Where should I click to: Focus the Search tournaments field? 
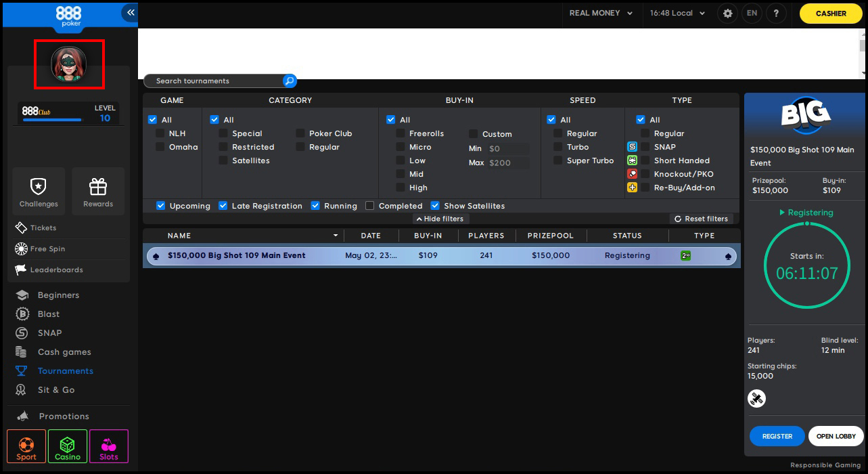pyautogui.click(x=215, y=81)
